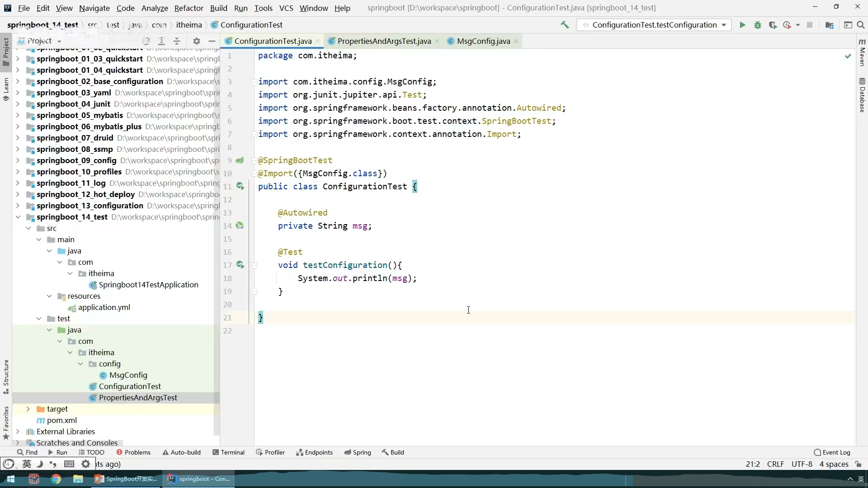Toggle read-only lock icon in status bar
The image size is (868, 488).
pyautogui.click(x=858, y=464)
